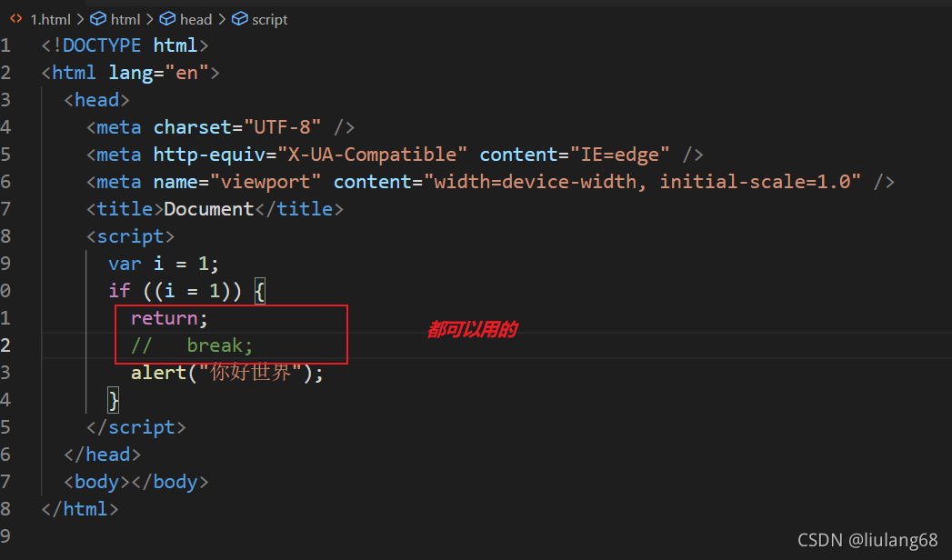Click the return statement
This screenshot has height=560, width=952.
pyautogui.click(x=169, y=318)
